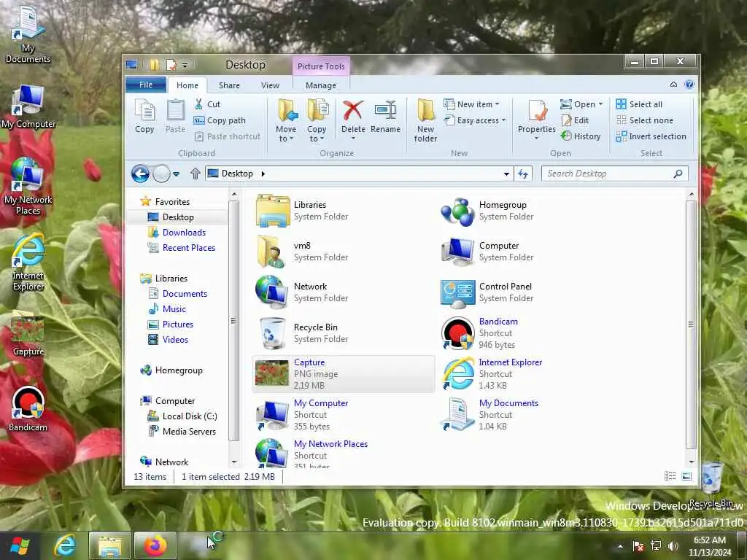Click Copy path in the ribbon

tap(220, 120)
